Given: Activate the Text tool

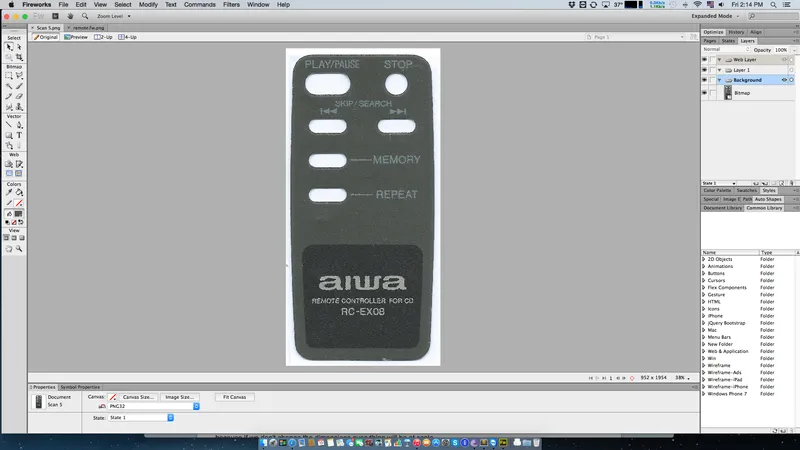Looking at the screenshot, I should pos(20,135).
